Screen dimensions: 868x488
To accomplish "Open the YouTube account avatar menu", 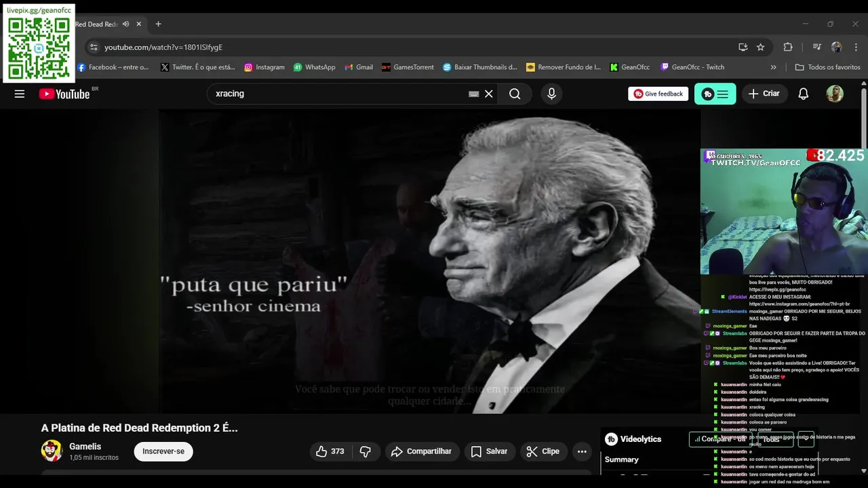I will pos(835,94).
